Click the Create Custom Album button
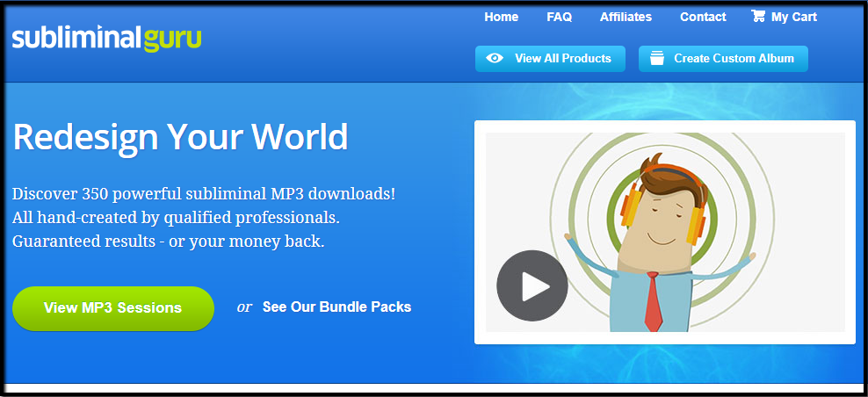This screenshot has height=397, width=868. click(723, 59)
